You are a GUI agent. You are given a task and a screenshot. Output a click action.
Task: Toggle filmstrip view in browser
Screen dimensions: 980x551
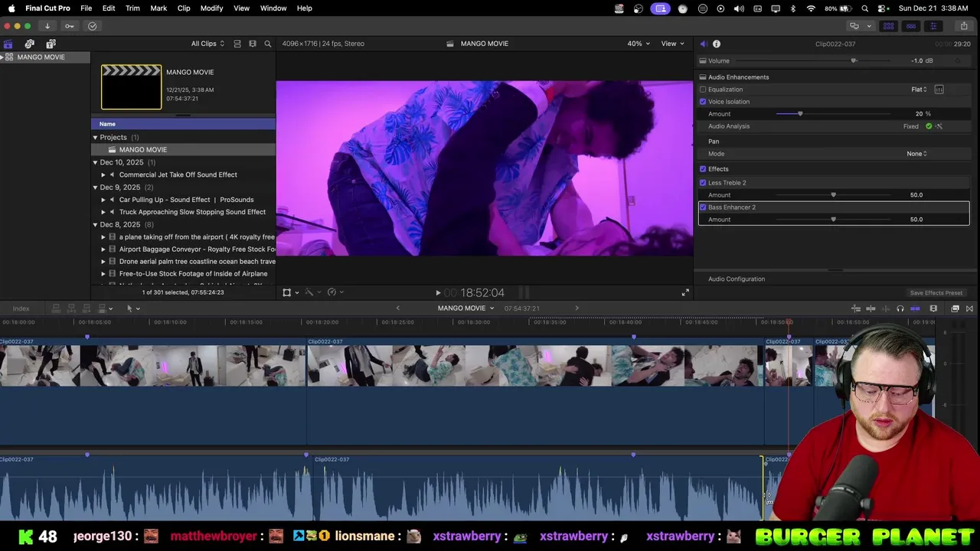pos(253,44)
